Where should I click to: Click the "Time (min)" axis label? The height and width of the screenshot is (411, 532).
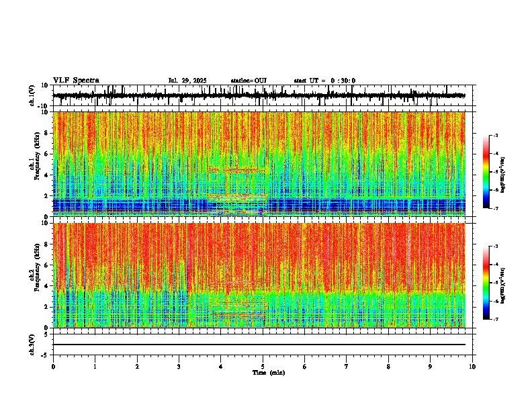269,373
